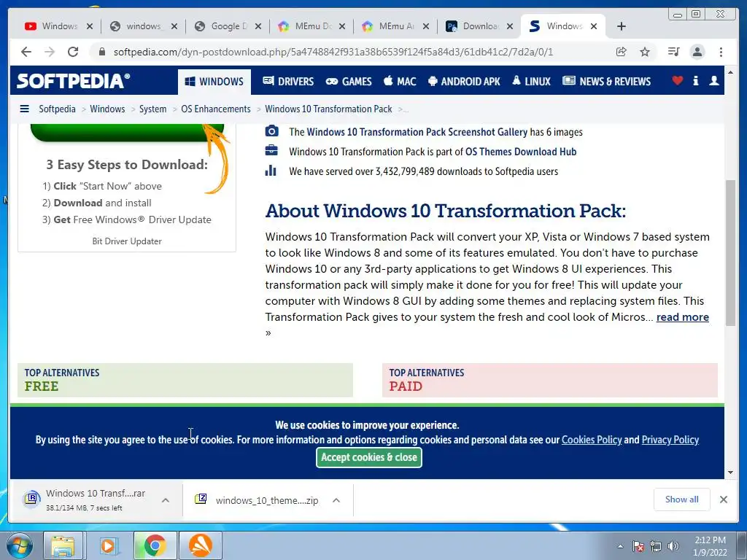
Task: Click the network tray icon
Action: (656, 546)
